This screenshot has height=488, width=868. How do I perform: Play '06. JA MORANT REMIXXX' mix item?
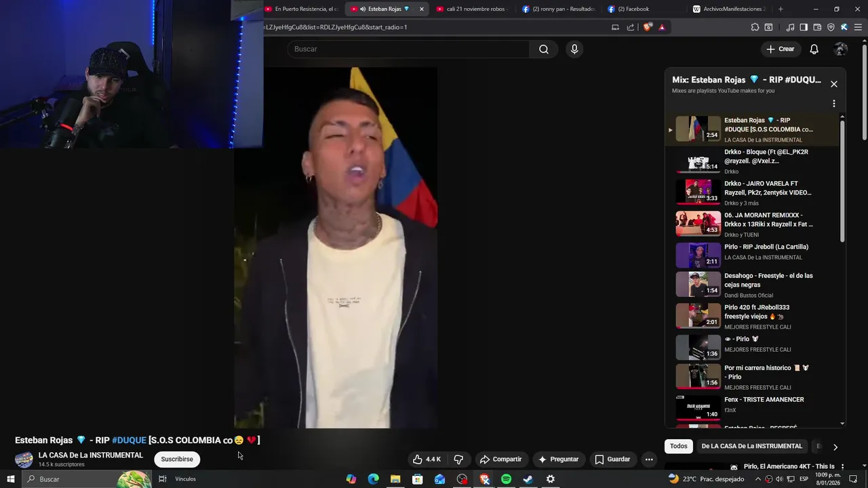click(x=753, y=224)
